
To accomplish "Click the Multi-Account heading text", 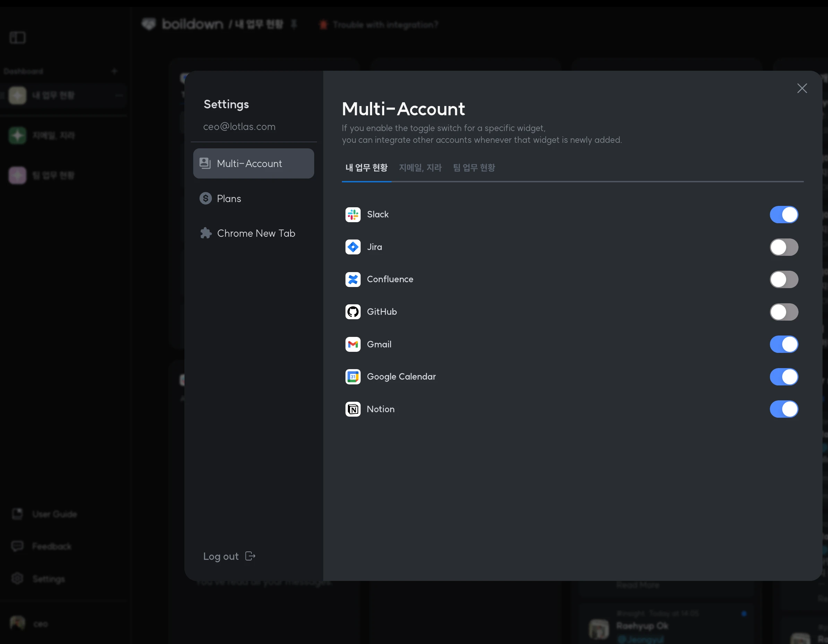I will 403,109.
